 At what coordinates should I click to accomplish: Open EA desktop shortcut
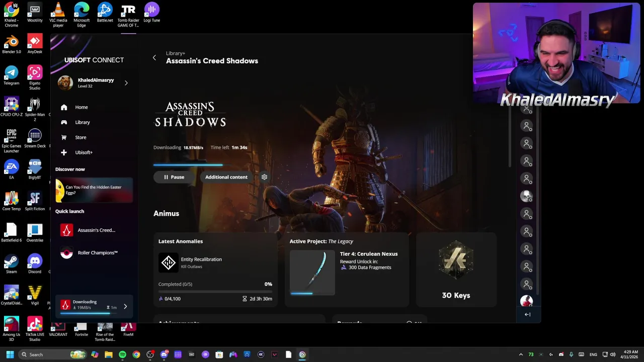click(12, 170)
